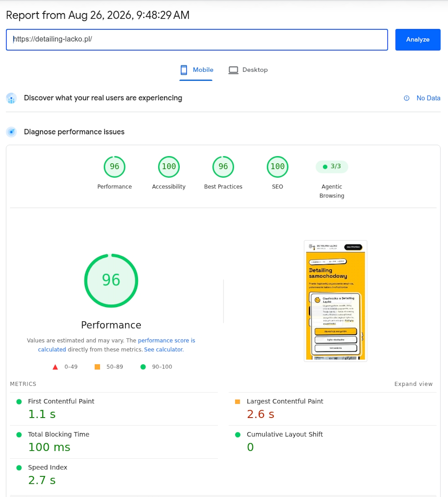The width and height of the screenshot is (448, 497).
Task: Toggle Expand view for metrics
Action: point(413,384)
